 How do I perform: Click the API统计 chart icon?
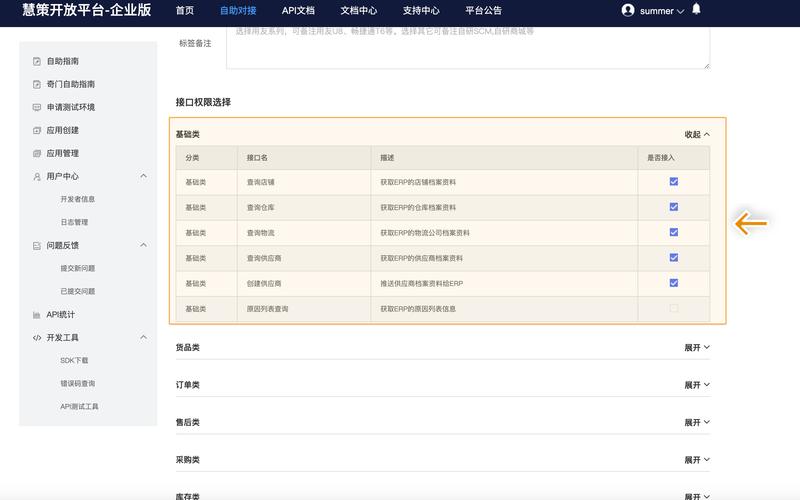(37, 314)
